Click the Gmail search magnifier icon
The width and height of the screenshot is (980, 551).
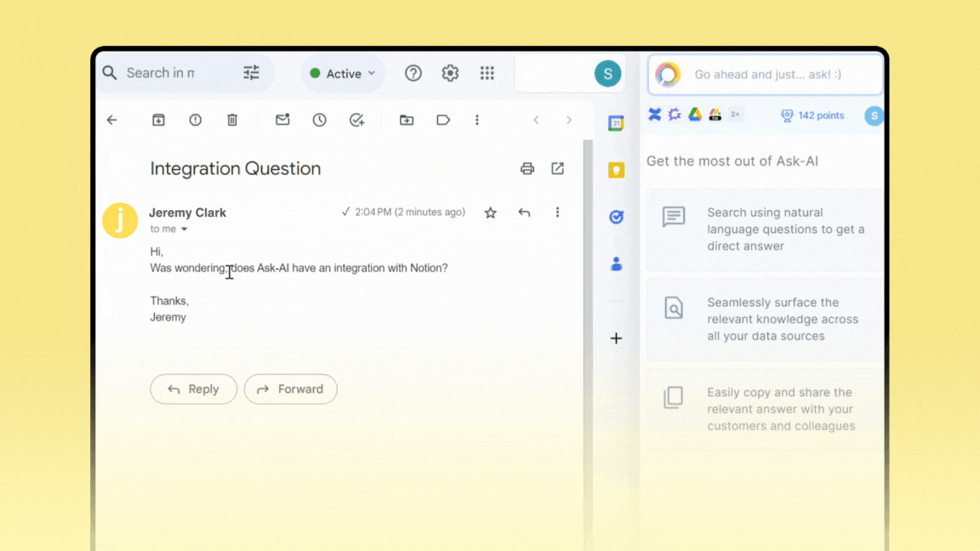110,73
